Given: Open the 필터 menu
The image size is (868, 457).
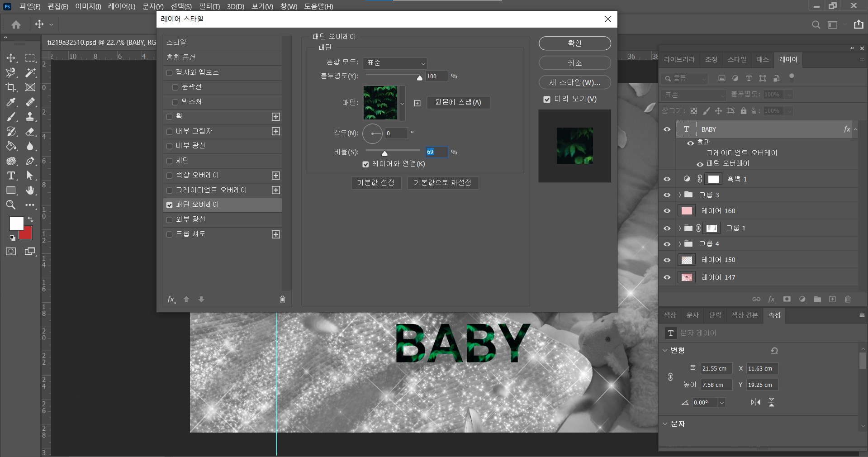Looking at the screenshot, I should (209, 6).
